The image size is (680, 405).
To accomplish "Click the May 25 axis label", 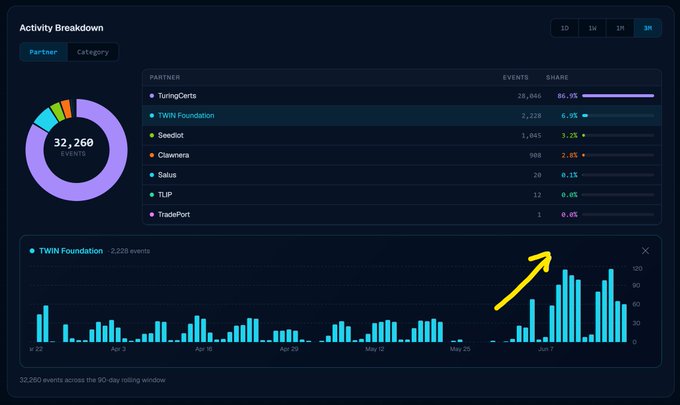I will pyautogui.click(x=460, y=349).
